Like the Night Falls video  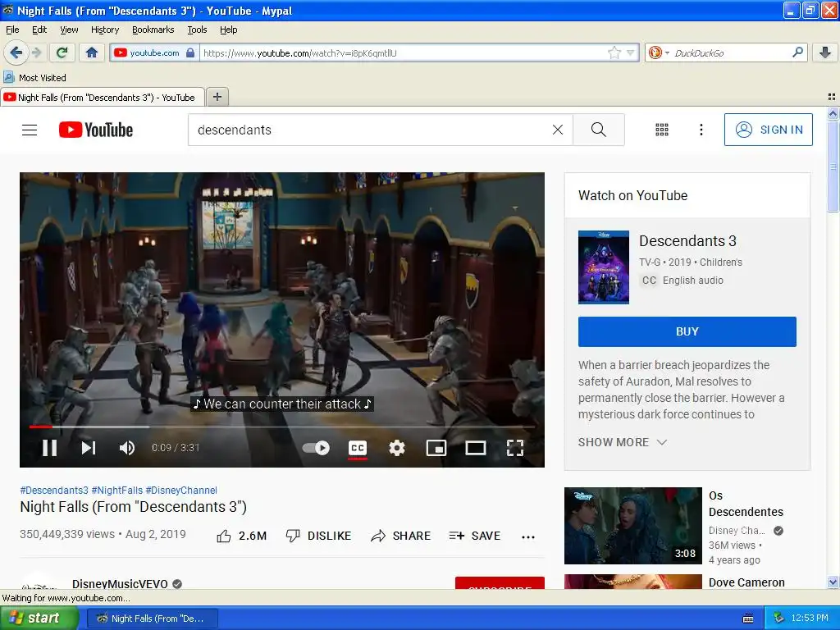tap(241, 536)
